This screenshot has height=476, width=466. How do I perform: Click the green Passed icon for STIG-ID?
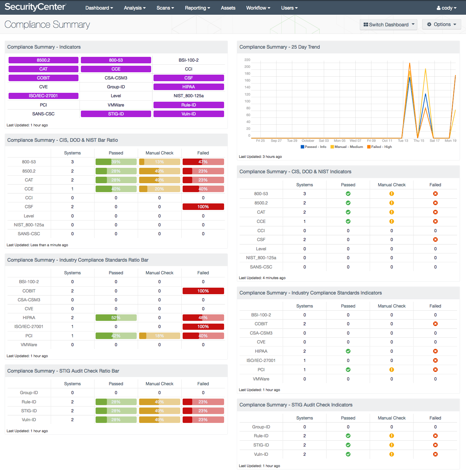click(348, 445)
